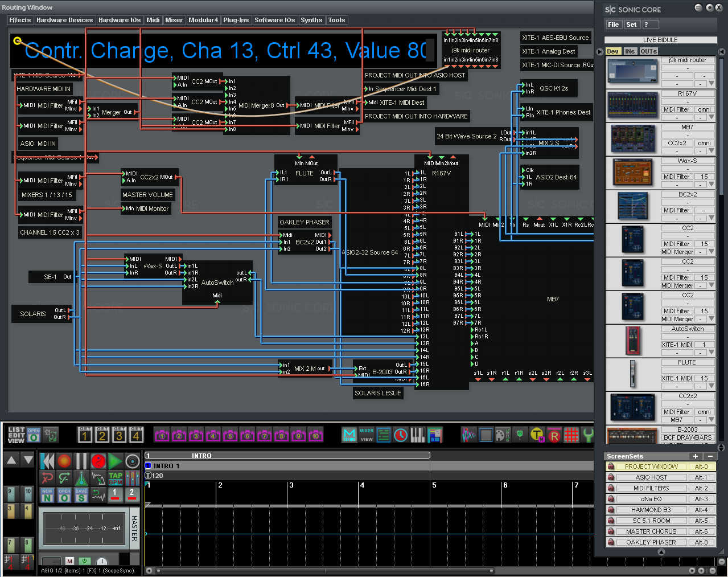Image resolution: width=728 pixels, height=577 pixels.
Task: Toggle the master track Mute button
Action: pos(69,561)
